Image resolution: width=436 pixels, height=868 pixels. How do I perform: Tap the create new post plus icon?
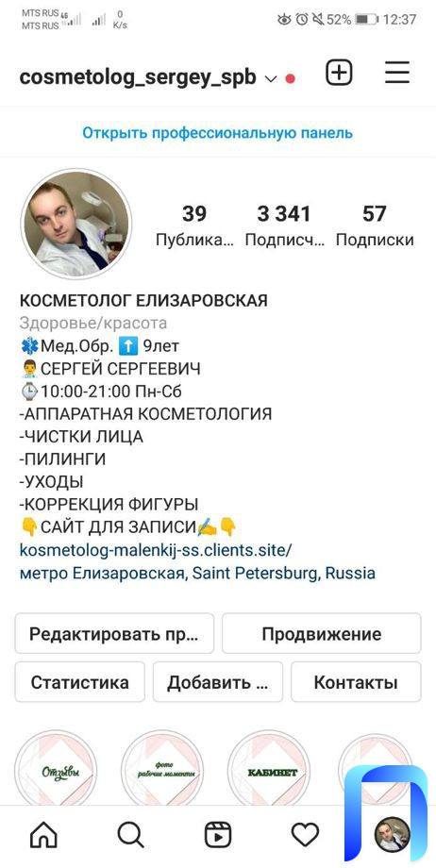[x=339, y=73]
